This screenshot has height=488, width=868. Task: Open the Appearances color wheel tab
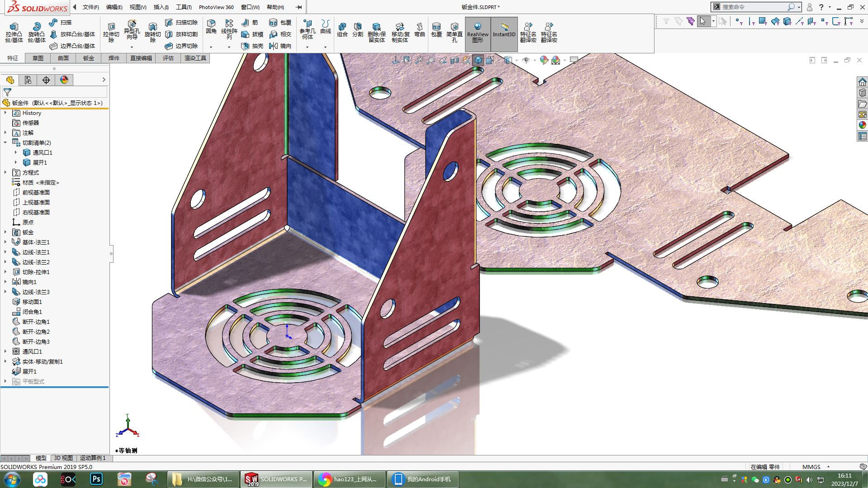pos(64,80)
